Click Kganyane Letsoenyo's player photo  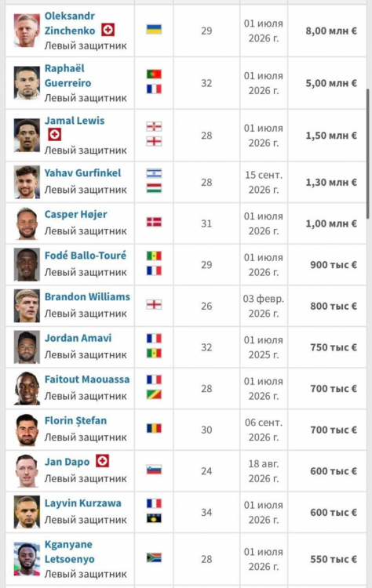(27, 559)
